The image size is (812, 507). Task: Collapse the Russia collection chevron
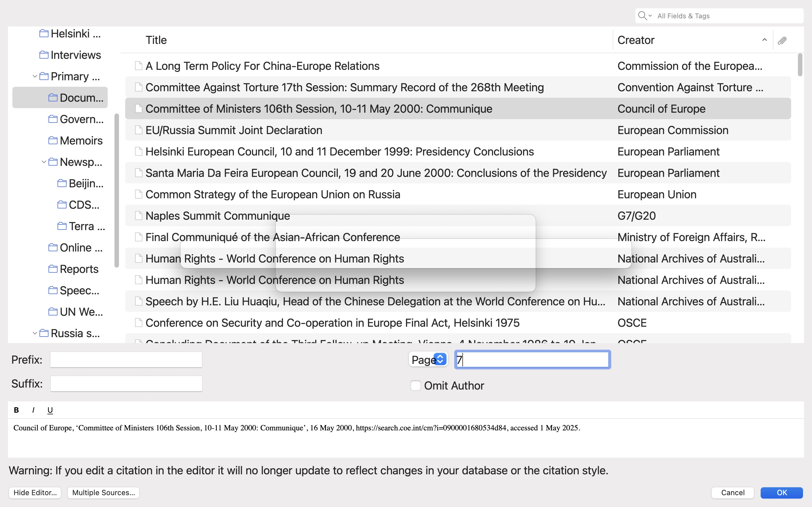35,333
